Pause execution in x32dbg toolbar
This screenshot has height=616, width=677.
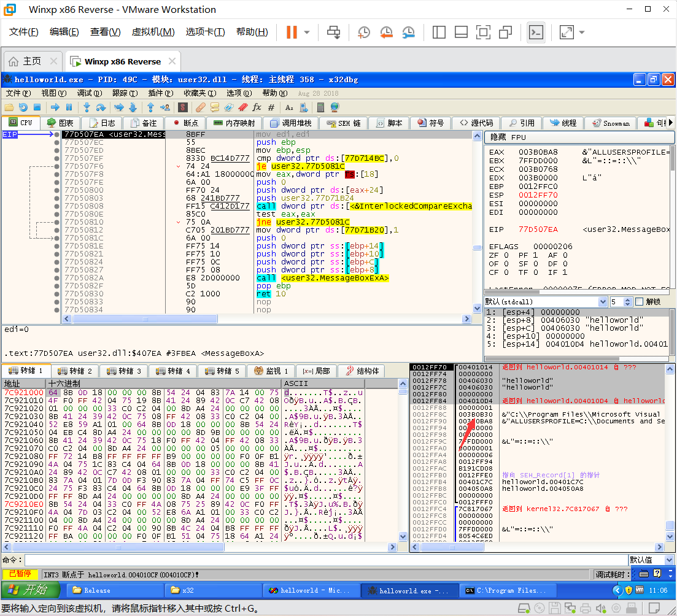click(69, 107)
